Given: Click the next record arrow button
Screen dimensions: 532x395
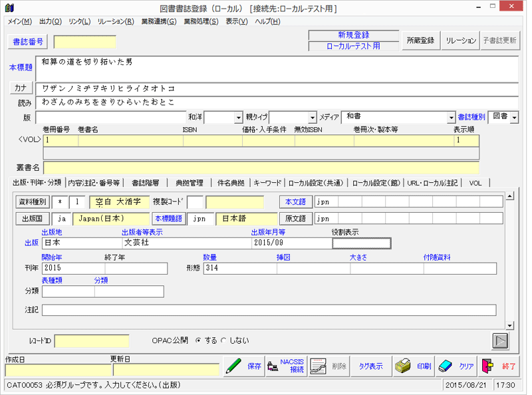Looking at the screenshot, I should point(501,340).
